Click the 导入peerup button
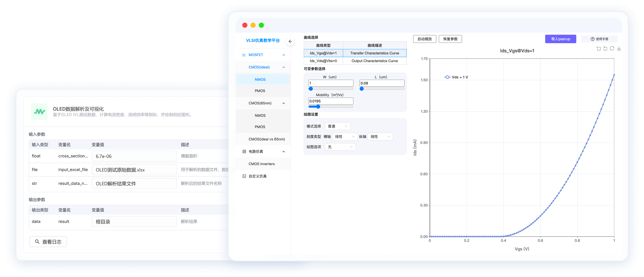This screenshot has height=277, width=644. tap(560, 39)
